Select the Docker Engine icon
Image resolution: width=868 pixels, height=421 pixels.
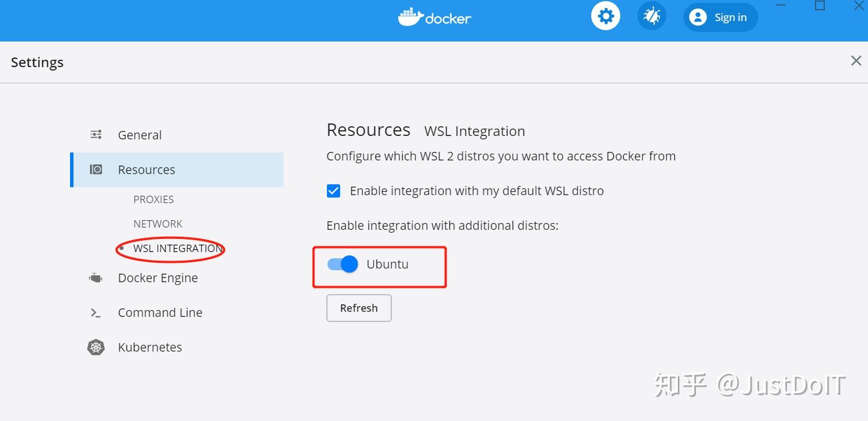pos(96,278)
